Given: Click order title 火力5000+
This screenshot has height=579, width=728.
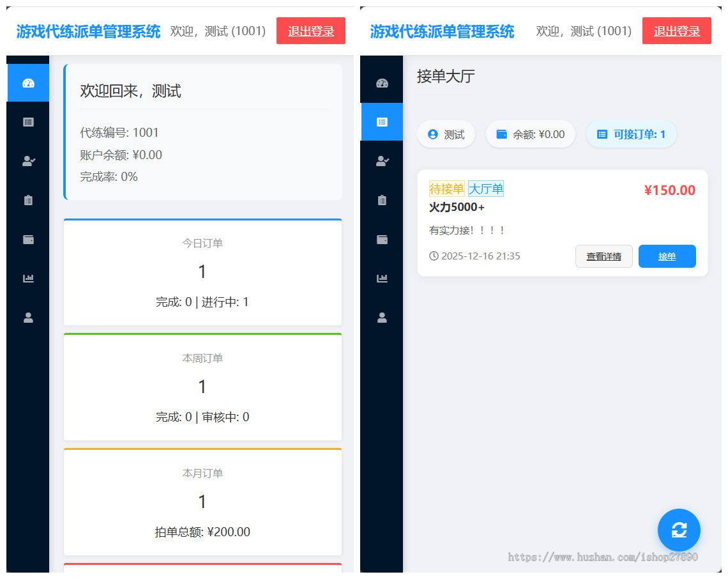Looking at the screenshot, I should pyautogui.click(x=457, y=207).
